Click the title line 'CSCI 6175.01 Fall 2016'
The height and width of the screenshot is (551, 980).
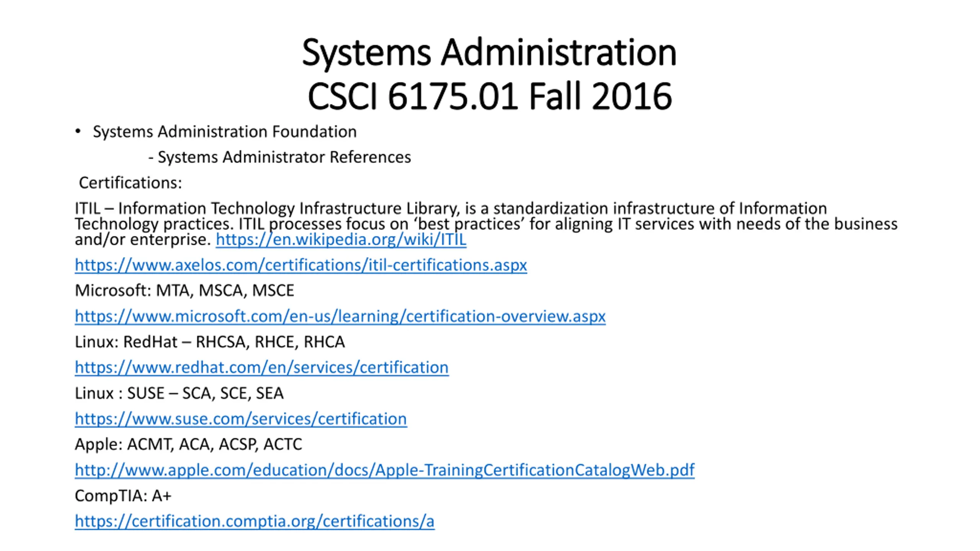[x=490, y=96]
